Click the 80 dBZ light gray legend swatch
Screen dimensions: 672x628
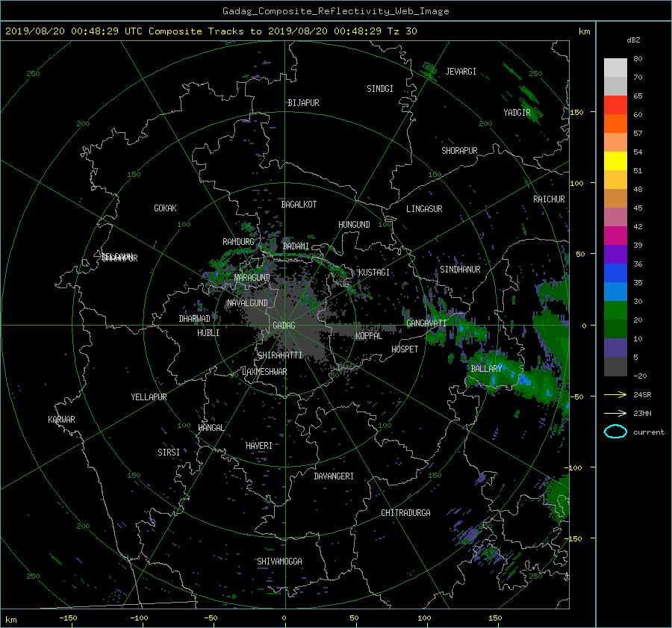tap(615, 67)
